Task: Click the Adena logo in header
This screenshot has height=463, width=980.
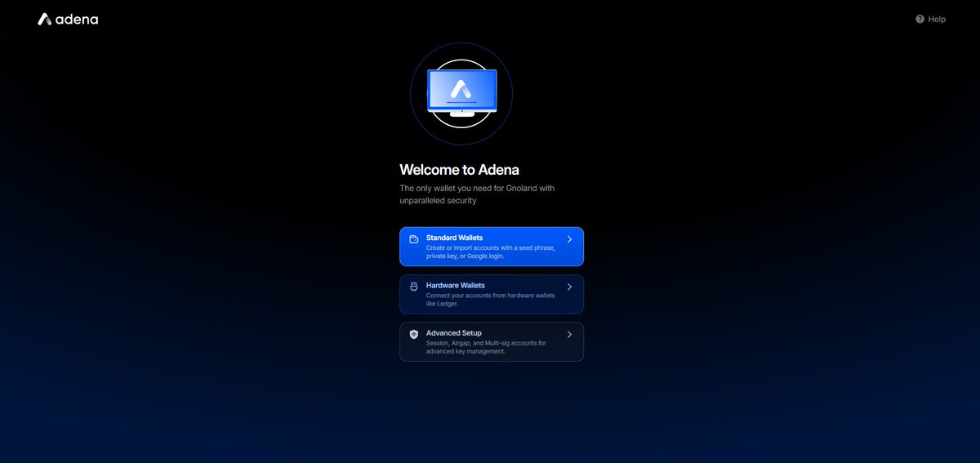Action: coord(68,19)
